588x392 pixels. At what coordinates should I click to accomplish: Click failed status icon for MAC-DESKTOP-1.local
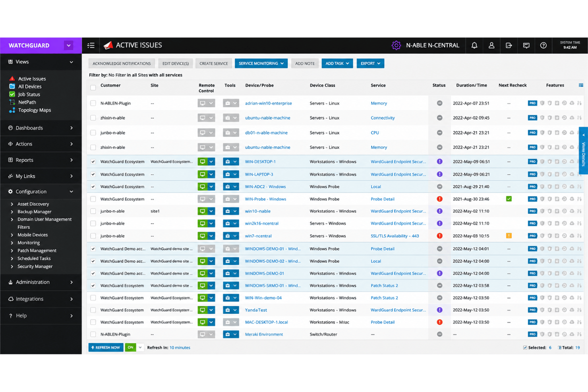[439, 322]
